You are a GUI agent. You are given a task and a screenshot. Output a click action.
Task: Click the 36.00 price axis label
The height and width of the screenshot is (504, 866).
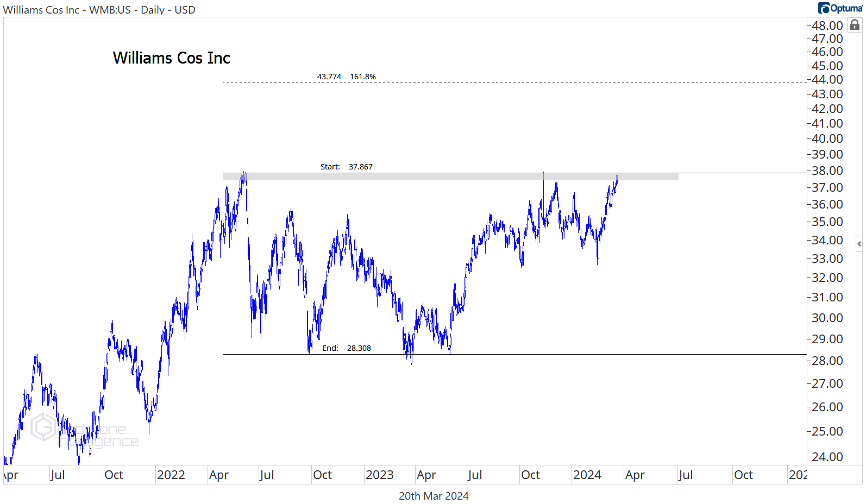(x=827, y=204)
